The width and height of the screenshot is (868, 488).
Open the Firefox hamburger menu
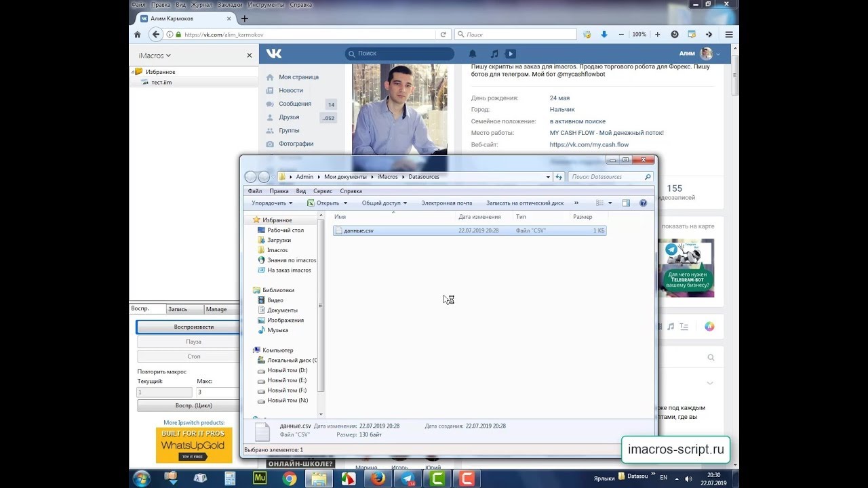729,35
